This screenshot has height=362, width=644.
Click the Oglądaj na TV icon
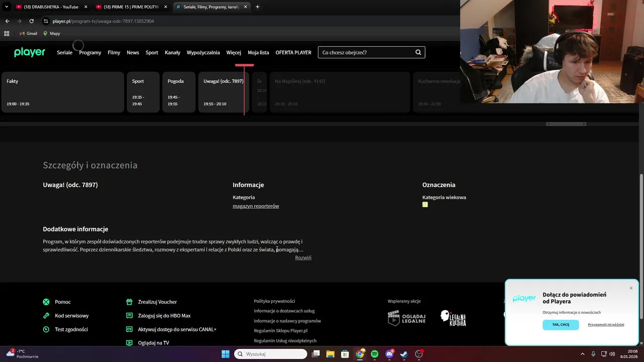[129, 343]
